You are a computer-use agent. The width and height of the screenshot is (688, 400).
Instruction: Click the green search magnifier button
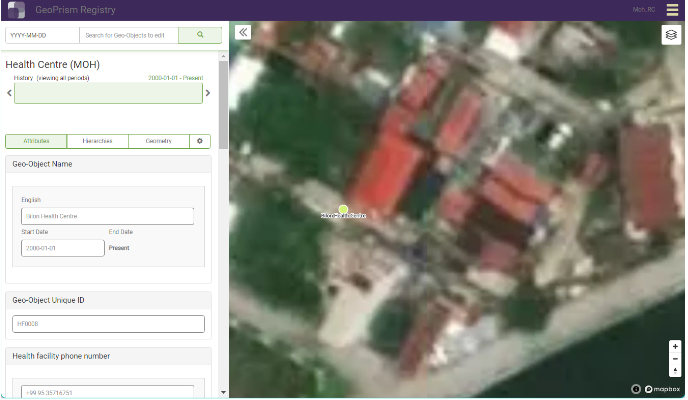(x=200, y=35)
